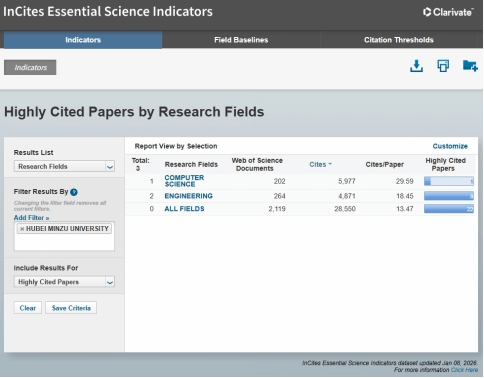Remove the HUBEI MINZU UNIVERSITY filter tag

tap(22, 229)
